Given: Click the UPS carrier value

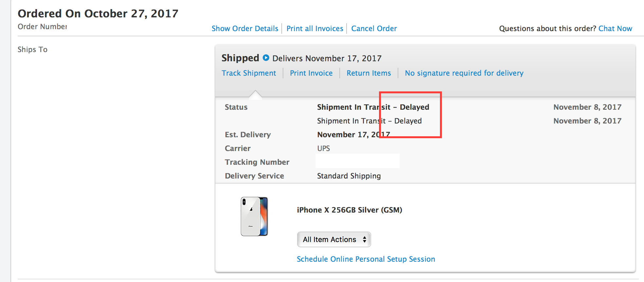Looking at the screenshot, I should (x=323, y=148).
